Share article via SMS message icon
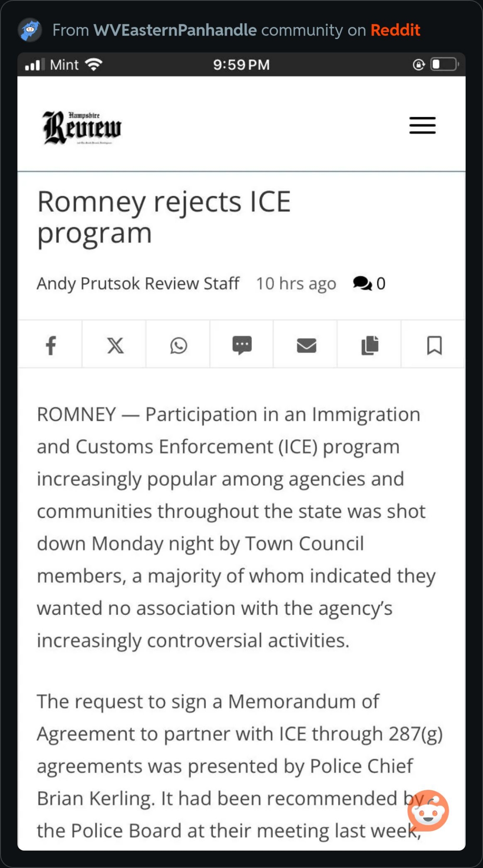The image size is (483, 868). [x=242, y=345]
